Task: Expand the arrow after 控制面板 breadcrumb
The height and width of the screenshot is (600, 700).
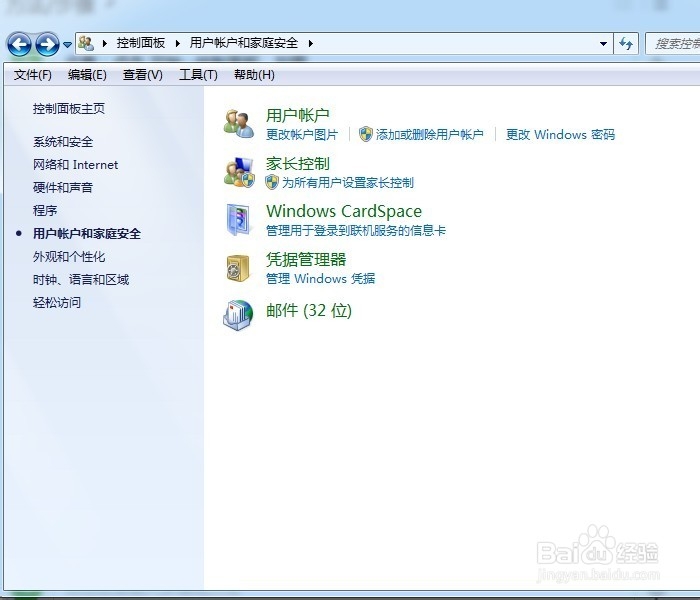Action: pos(178,43)
